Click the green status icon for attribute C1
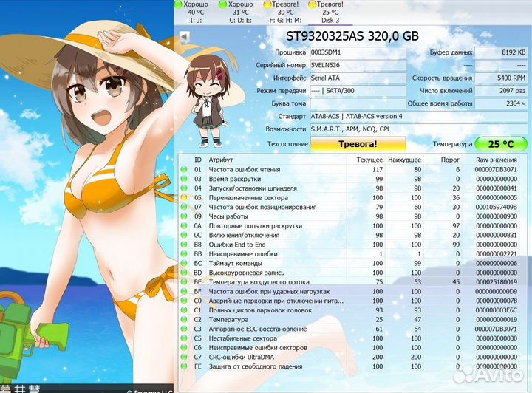Screen dimensions: 532x393 (x=184, y=310)
